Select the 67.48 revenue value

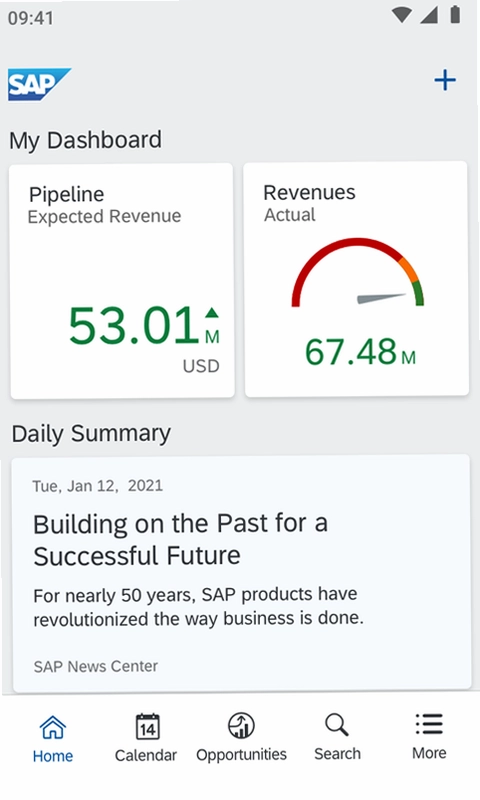pyautogui.click(x=350, y=352)
